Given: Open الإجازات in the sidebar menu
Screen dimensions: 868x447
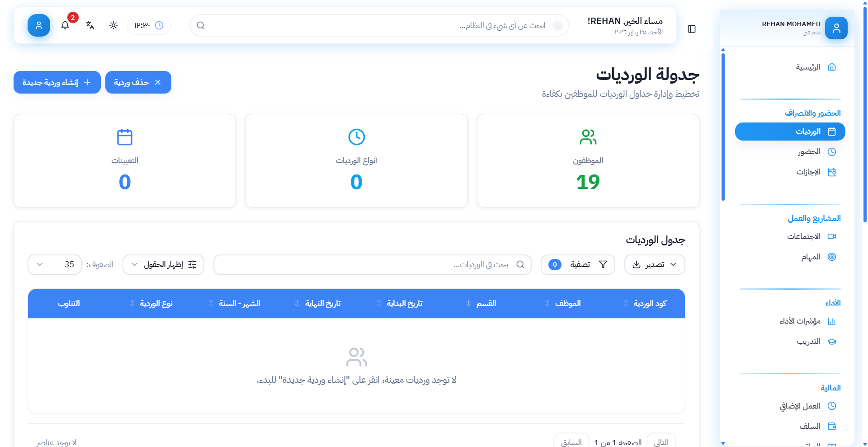Looking at the screenshot, I should [x=808, y=172].
